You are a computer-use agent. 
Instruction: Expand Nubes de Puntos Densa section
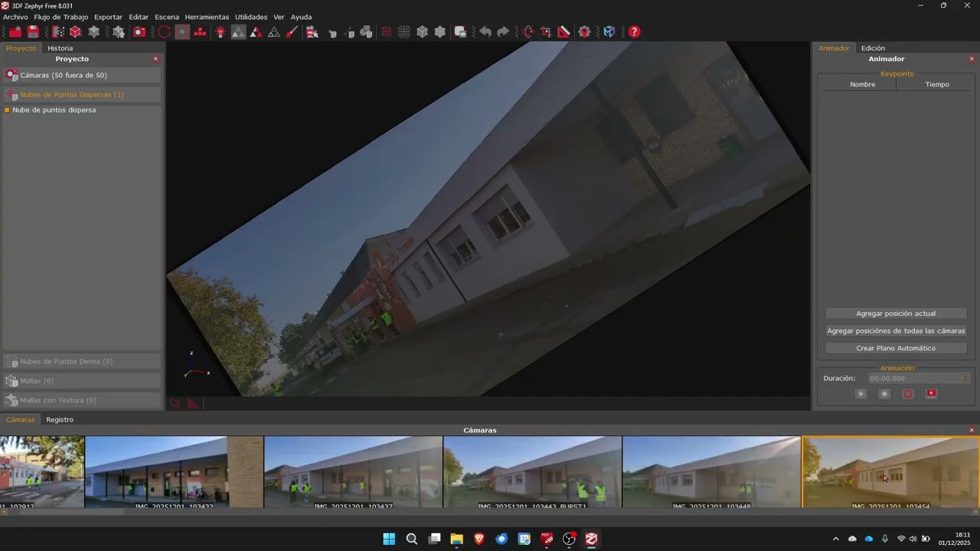82,361
